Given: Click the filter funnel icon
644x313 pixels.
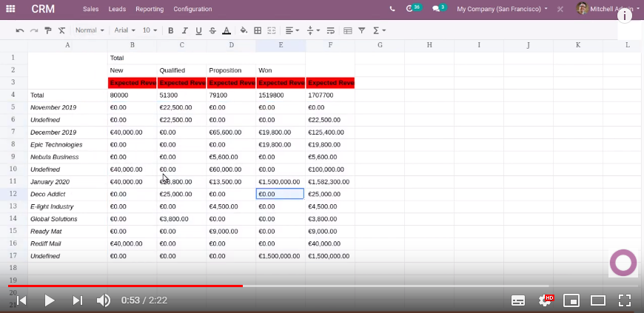Looking at the screenshot, I should [x=362, y=30].
